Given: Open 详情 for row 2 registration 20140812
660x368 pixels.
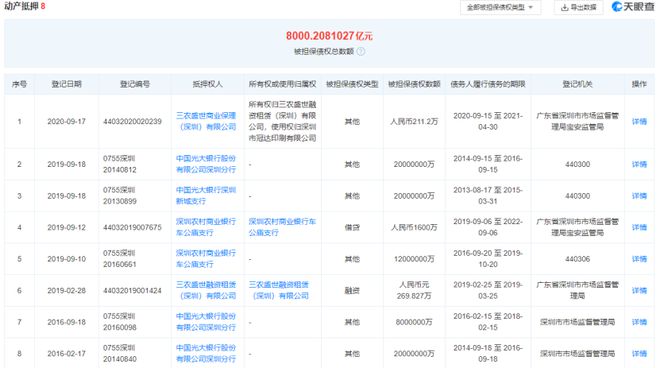Looking at the screenshot, I should 639,164.
